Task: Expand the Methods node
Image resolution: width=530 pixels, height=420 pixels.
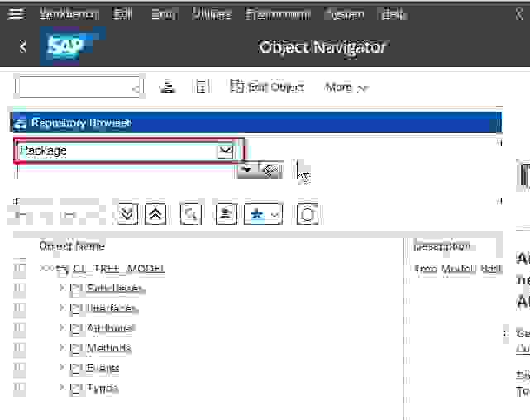Action: pos(61,348)
